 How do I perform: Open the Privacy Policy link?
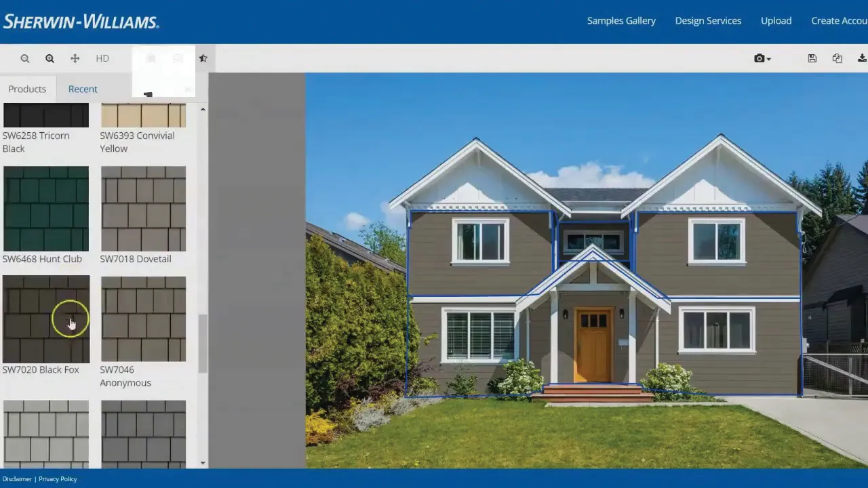(58, 479)
